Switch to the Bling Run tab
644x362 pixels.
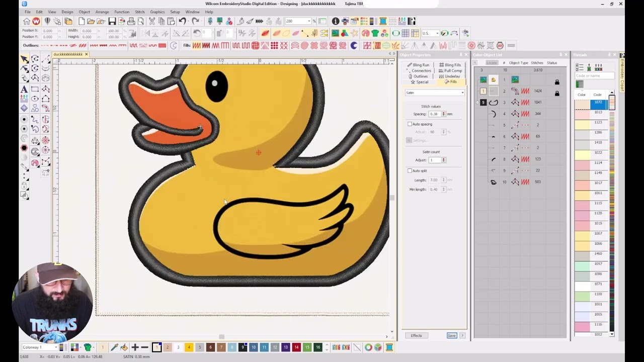[x=418, y=65]
